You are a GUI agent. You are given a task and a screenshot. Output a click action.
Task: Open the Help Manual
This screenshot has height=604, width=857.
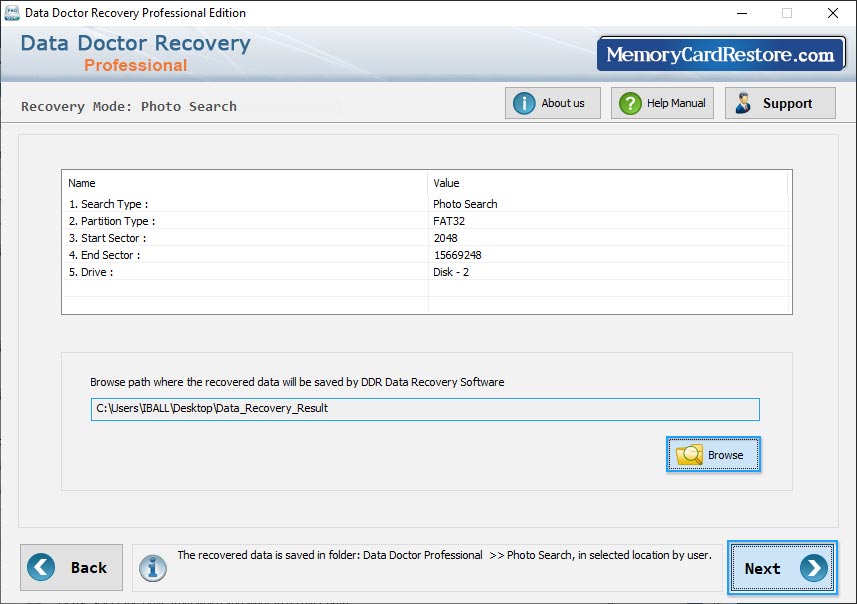(662, 103)
